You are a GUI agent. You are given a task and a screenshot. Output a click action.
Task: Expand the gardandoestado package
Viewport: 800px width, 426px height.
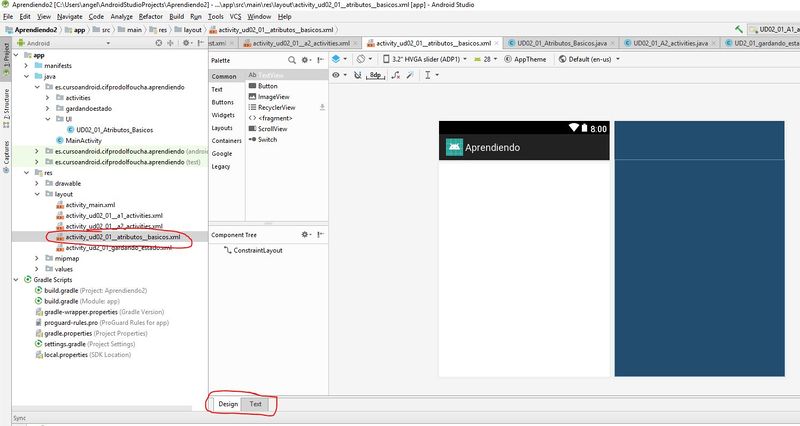47,109
